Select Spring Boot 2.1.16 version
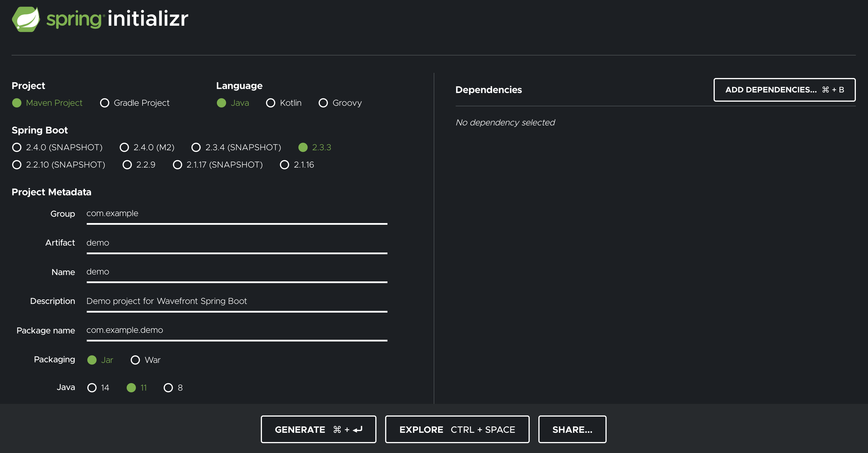 [297, 165]
